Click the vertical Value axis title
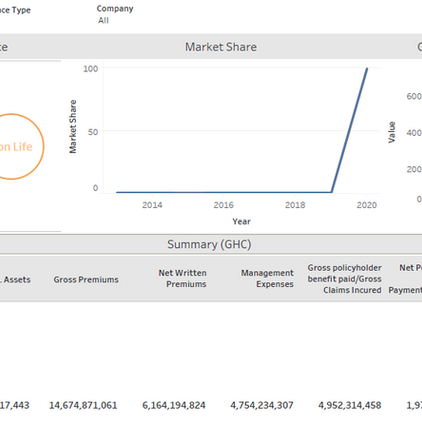Viewport: 422px width, 422px height. click(392, 132)
